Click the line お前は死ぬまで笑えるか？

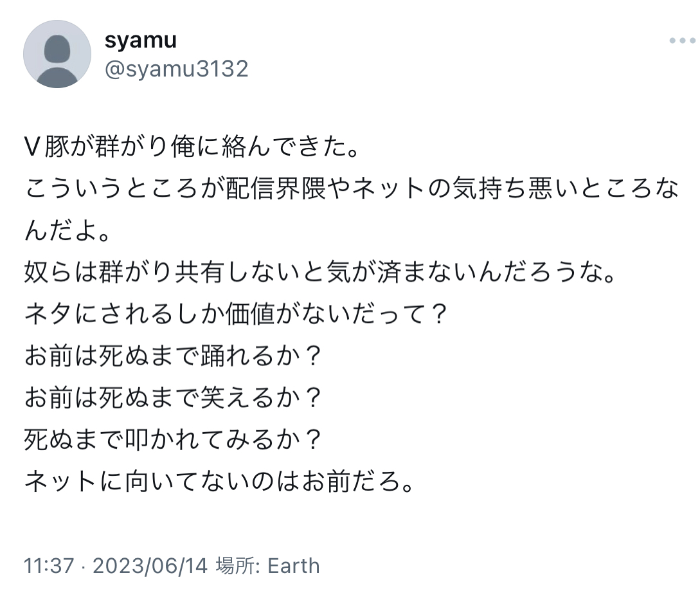tap(172, 399)
